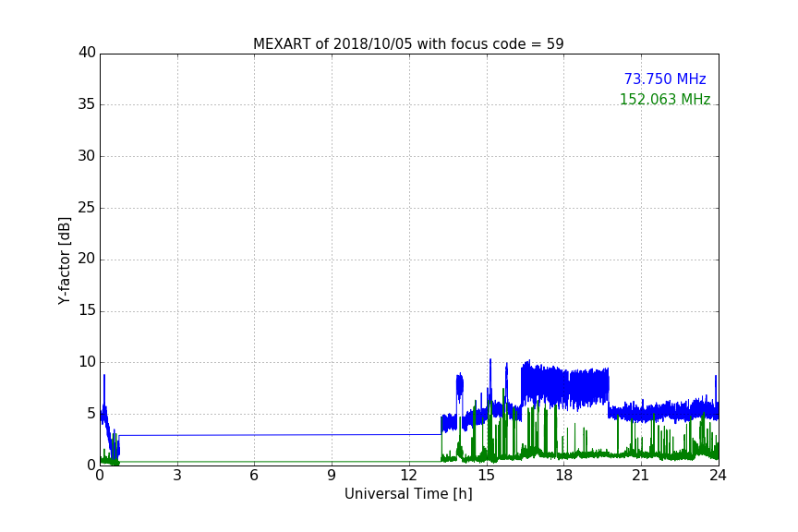This screenshot has width=798, height=532.
Task: Click the x-axis tick label 24
Action: tap(718, 476)
